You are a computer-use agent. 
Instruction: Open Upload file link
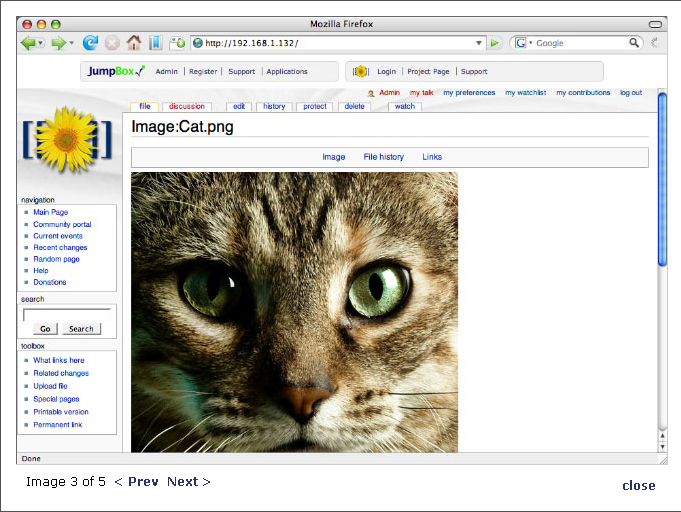coord(50,386)
